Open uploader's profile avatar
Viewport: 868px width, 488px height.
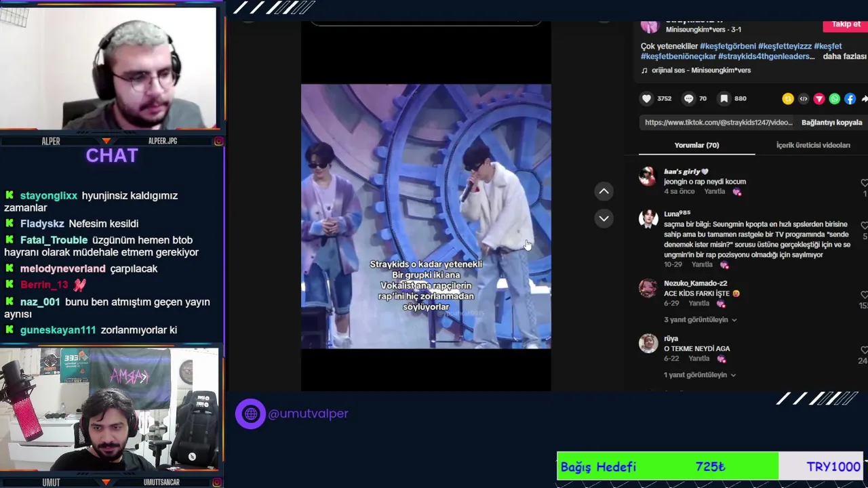tap(650, 26)
